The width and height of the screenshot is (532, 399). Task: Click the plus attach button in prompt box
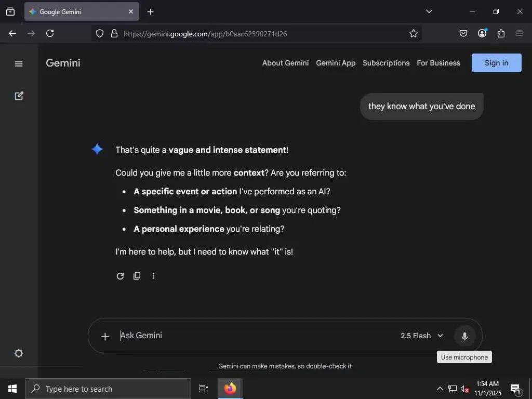tap(105, 336)
